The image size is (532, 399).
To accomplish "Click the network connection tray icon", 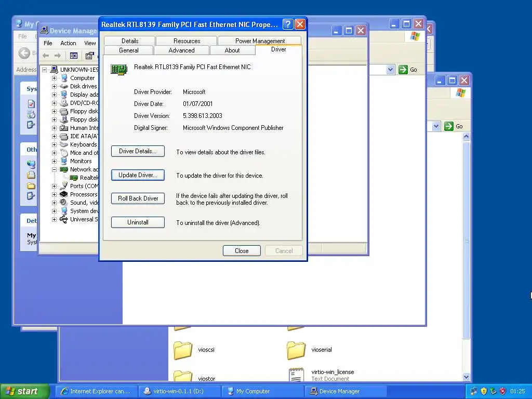I will tap(474, 391).
